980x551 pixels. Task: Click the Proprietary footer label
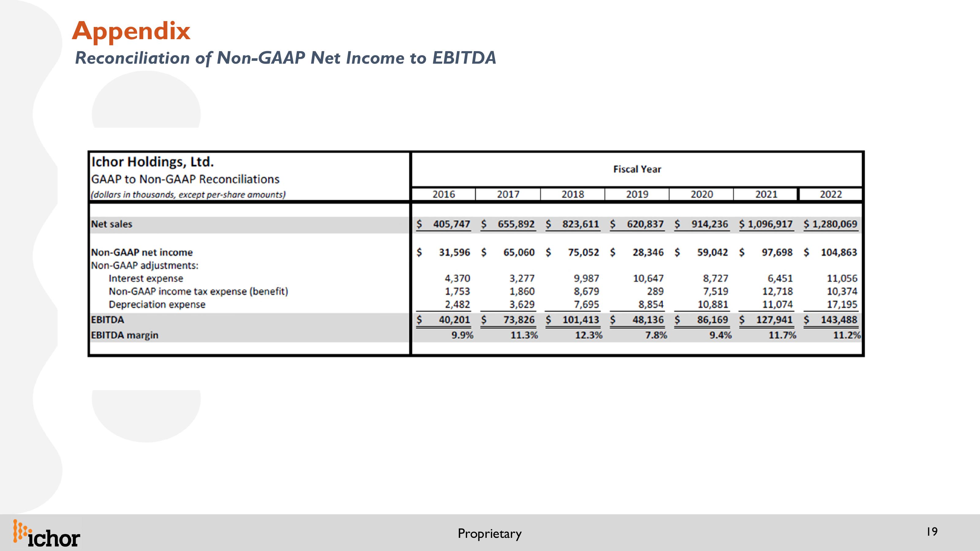tap(490, 534)
